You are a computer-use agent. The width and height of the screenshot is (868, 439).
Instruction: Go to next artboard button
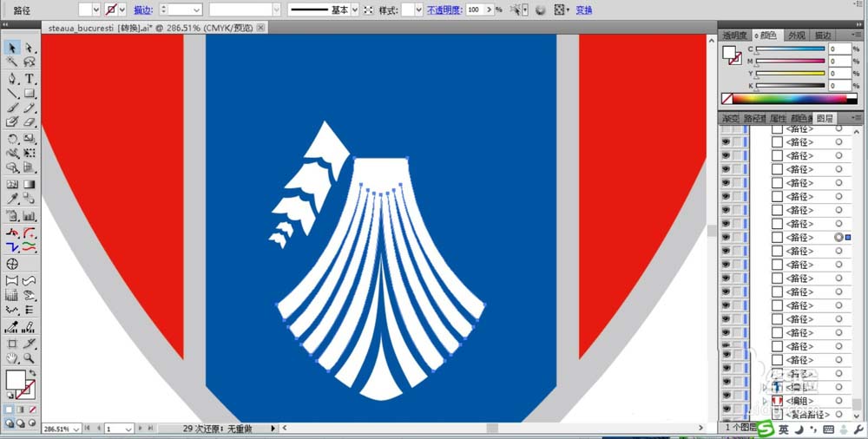click(140, 429)
